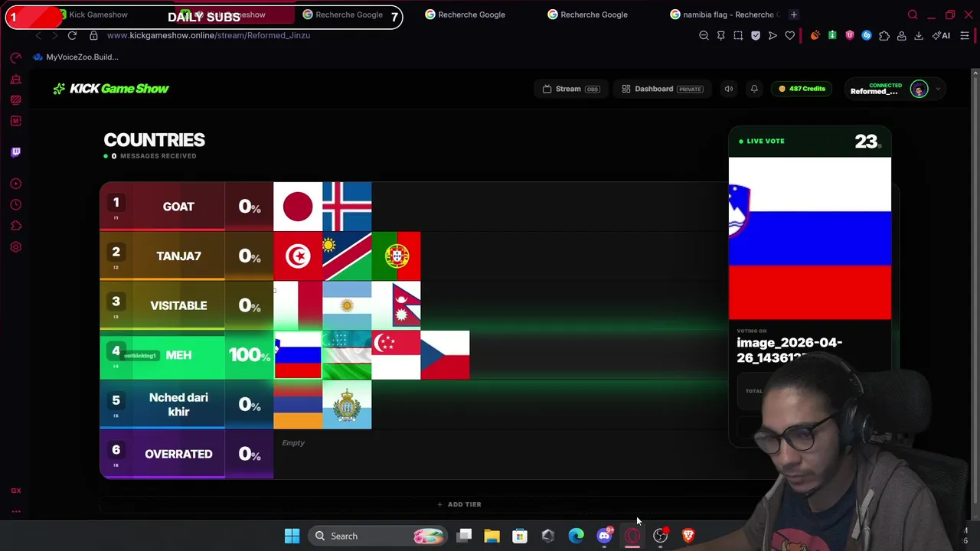Select the MEH tier label
The width and height of the screenshot is (980, 551).
[x=178, y=355]
